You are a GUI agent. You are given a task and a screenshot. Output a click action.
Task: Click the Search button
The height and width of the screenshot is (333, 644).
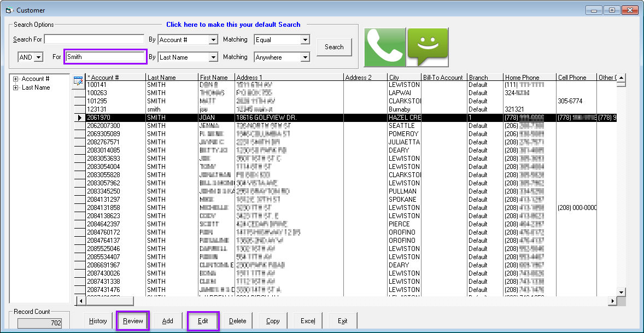(x=334, y=47)
